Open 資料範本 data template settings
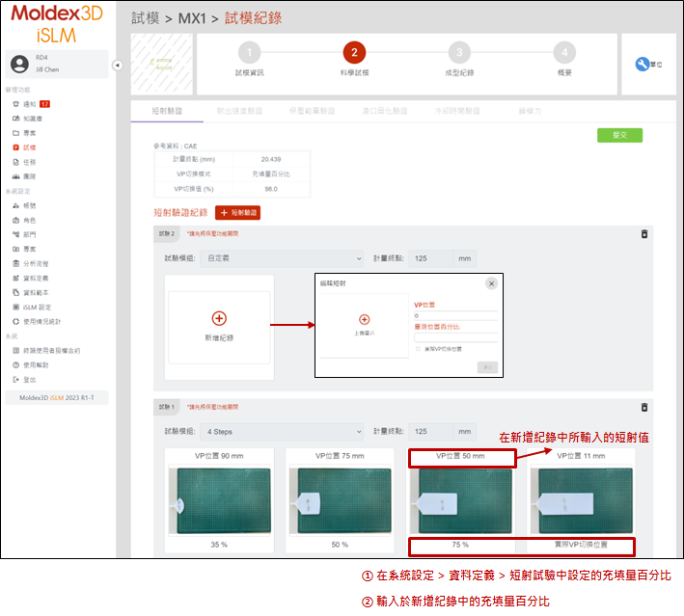This screenshot has width=684, height=616. point(31,292)
